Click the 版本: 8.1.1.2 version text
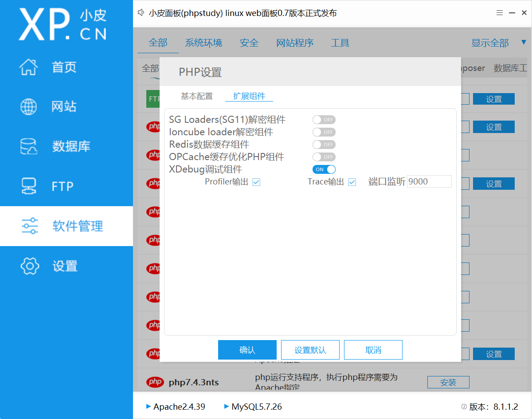 click(x=494, y=407)
